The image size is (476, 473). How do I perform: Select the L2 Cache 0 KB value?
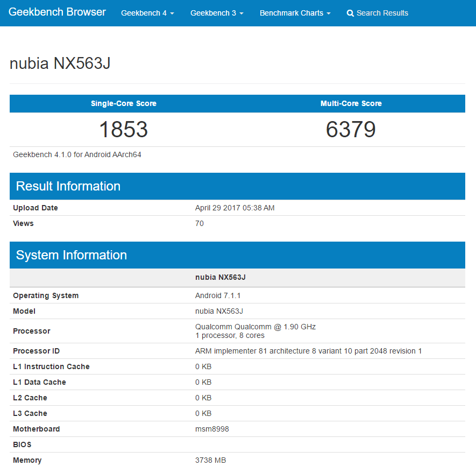point(203,398)
